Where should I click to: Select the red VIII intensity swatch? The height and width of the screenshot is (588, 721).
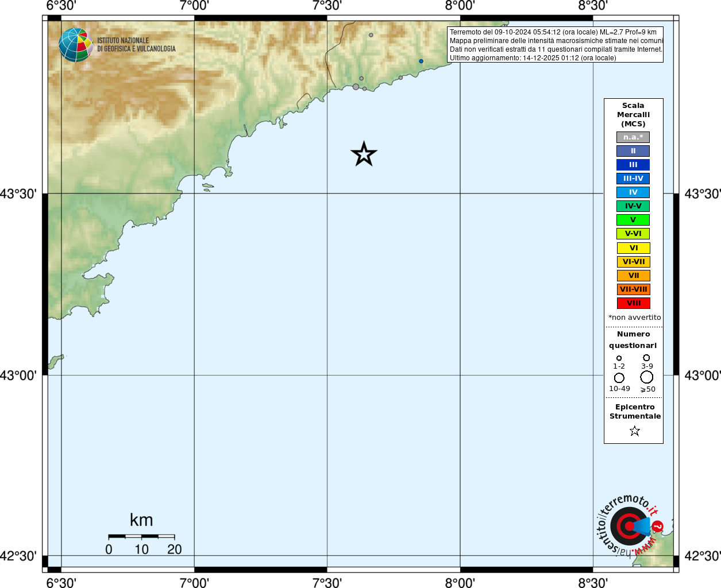634,303
